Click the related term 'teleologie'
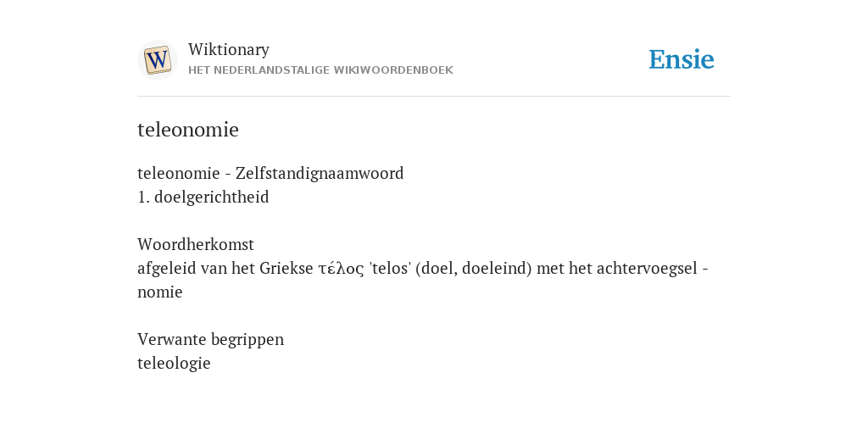 coord(174,363)
